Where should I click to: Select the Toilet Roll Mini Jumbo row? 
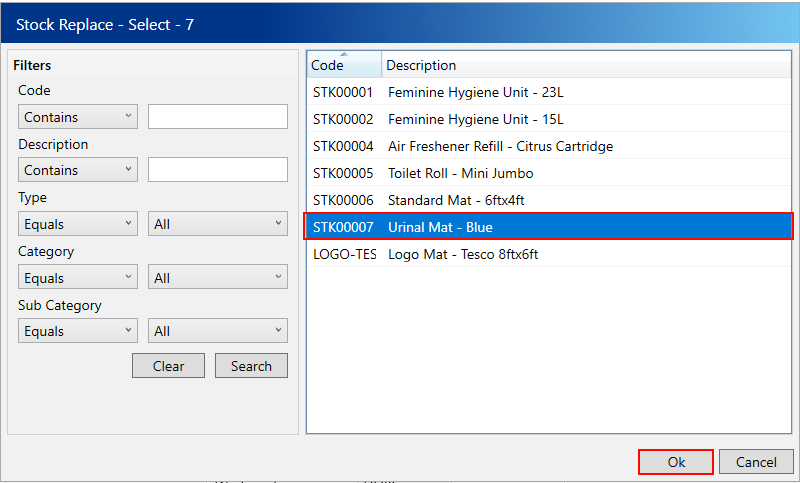[x=548, y=173]
